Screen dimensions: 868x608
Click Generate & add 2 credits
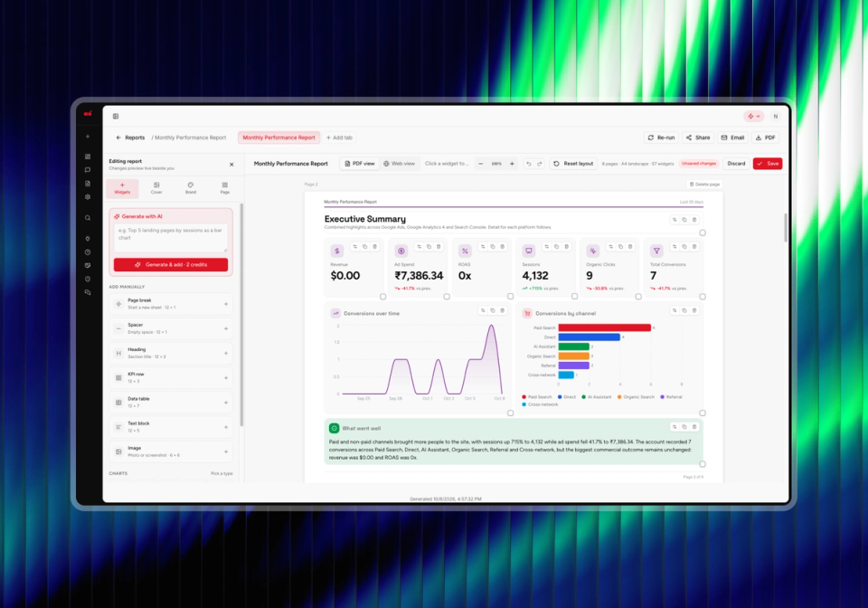pos(171,265)
